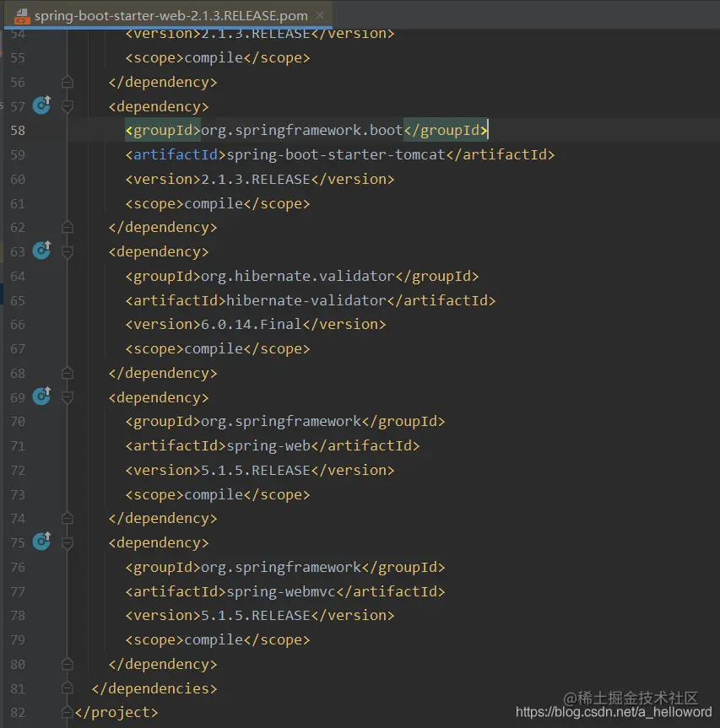Click line number 66 in gutter
Viewport: 720px width, 728px height.
(18, 325)
